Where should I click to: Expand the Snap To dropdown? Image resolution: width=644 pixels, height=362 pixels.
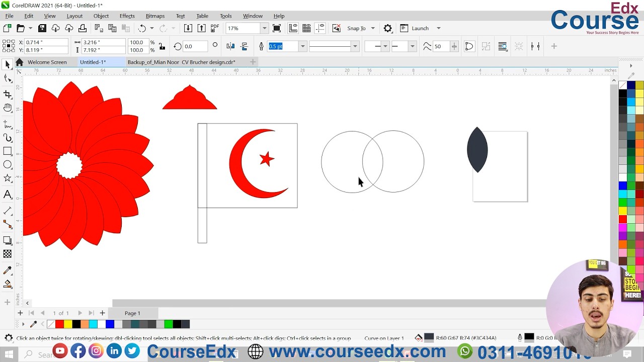pyautogui.click(x=373, y=28)
